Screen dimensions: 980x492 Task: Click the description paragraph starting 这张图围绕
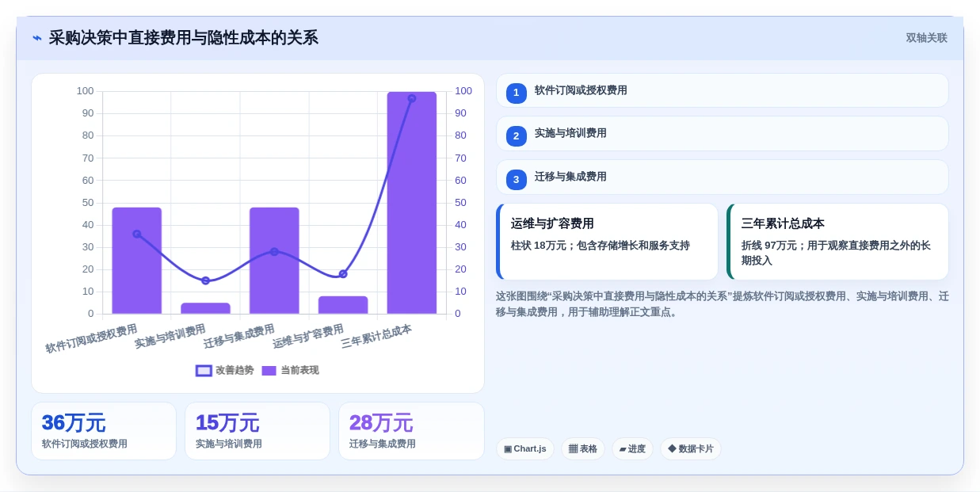click(x=722, y=304)
